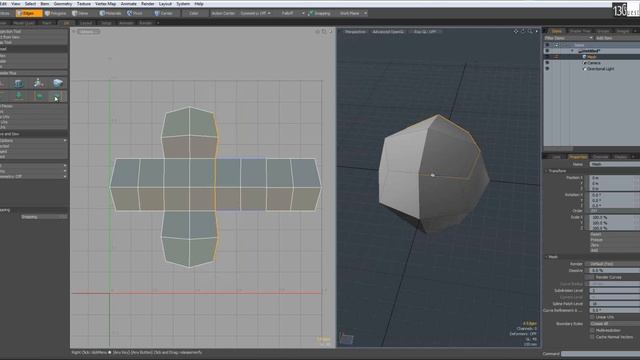Collapse the Transform section
Image resolution: width=640 pixels, height=360 pixels.
coord(547,171)
